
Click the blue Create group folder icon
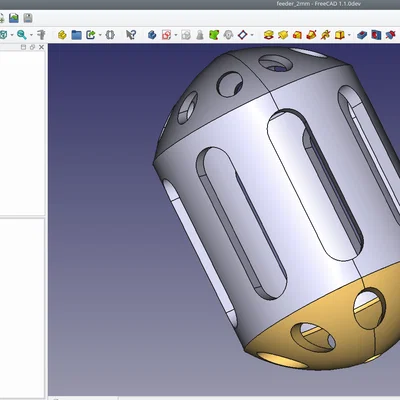pyautogui.click(x=76, y=35)
